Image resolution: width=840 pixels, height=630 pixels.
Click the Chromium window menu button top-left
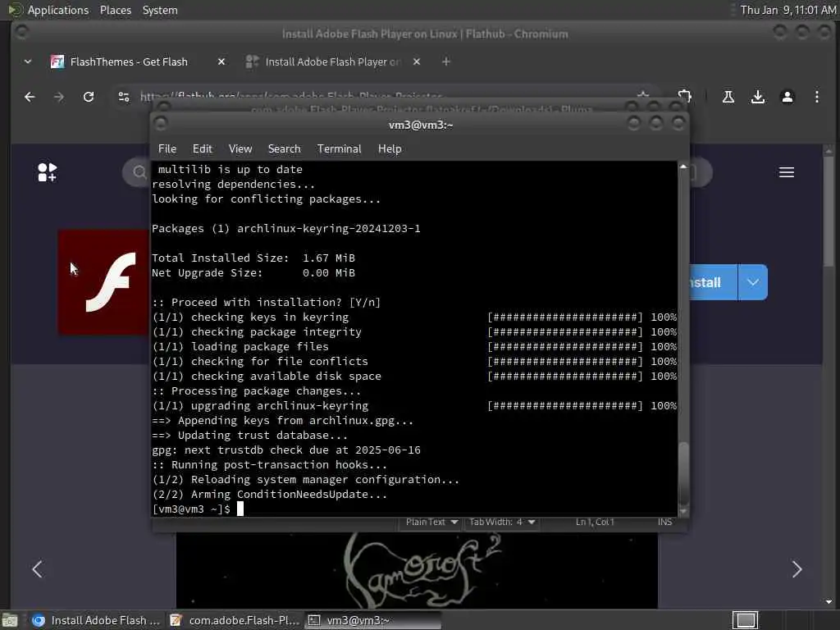pos(21,33)
